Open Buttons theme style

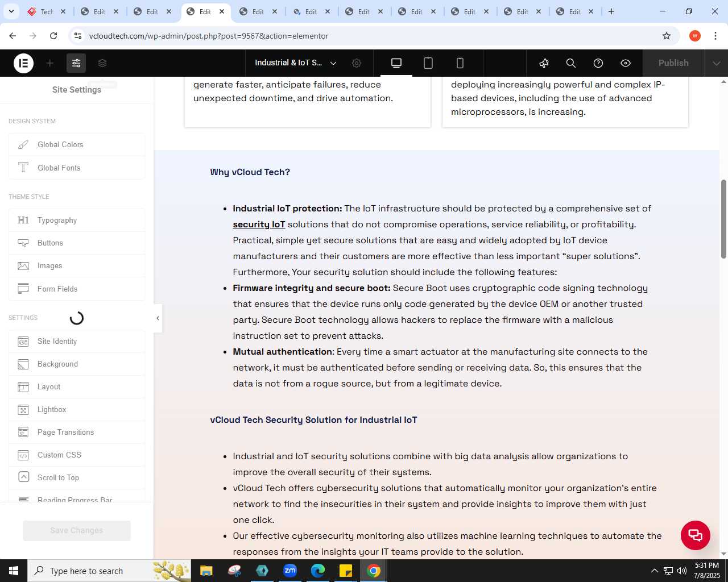pos(77,243)
